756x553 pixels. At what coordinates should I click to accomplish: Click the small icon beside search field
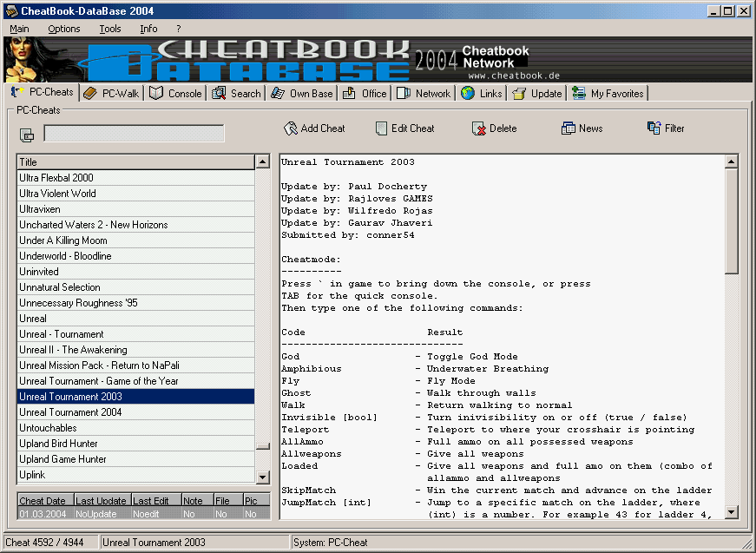coord(27,135)
